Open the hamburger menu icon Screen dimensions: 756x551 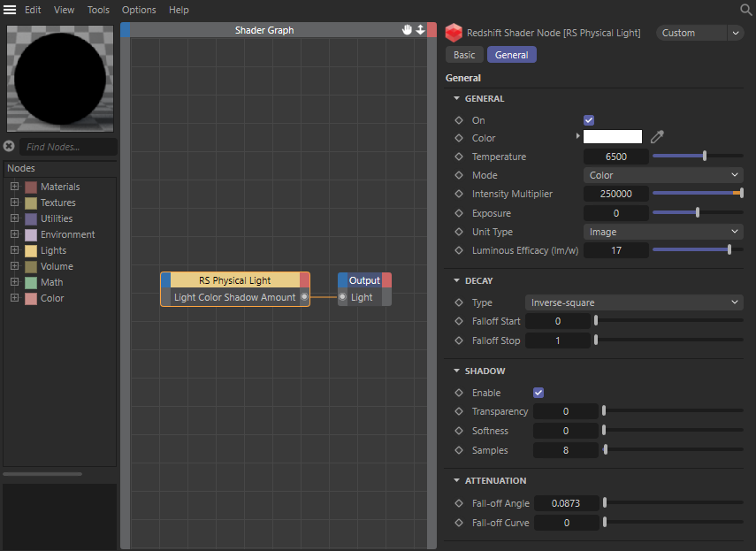click(10, 10)
